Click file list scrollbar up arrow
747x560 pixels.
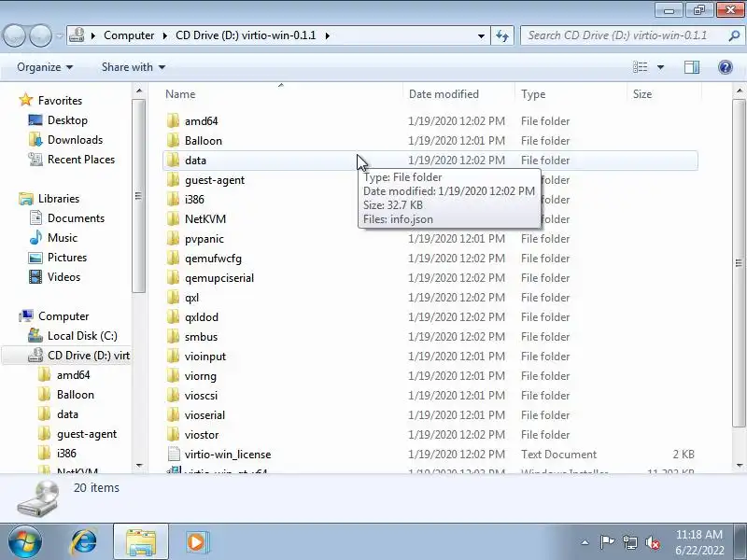[x=739, y=91]
